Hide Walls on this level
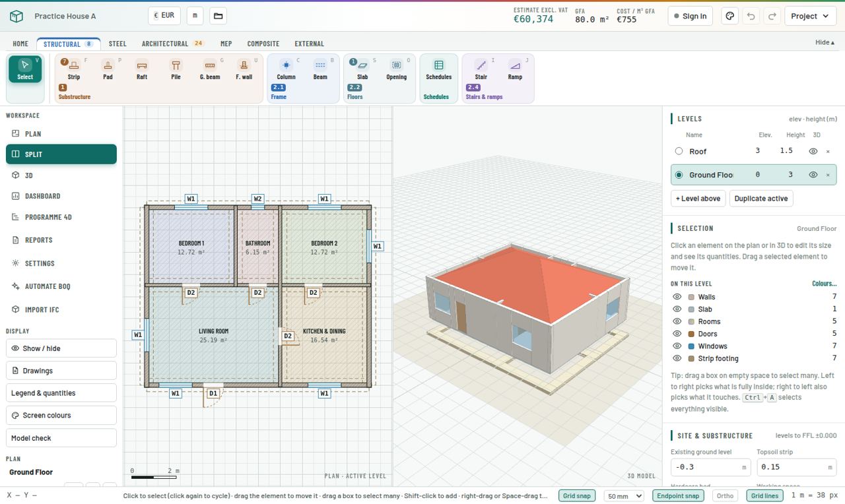Viewport: 845px width, 504px height. (x=677, y=297)
